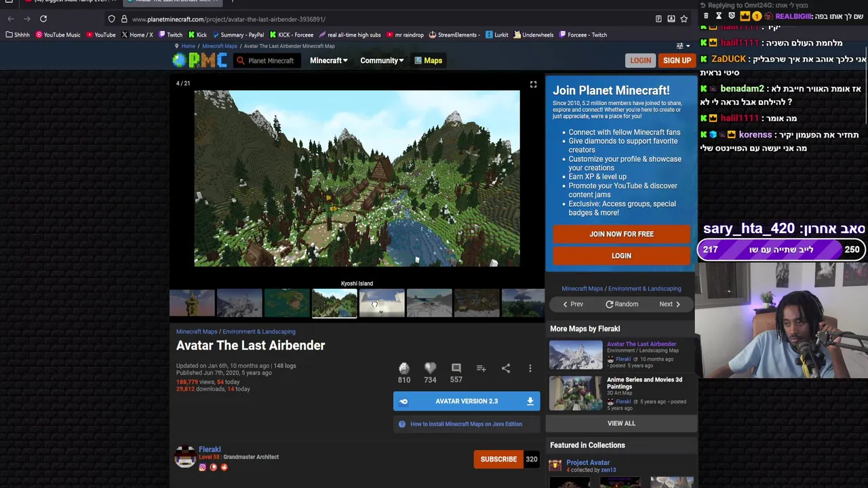The width and height of the screenshot is (868, 488).
Task: Go back with the browser back arrow
Action: [11, 19]
